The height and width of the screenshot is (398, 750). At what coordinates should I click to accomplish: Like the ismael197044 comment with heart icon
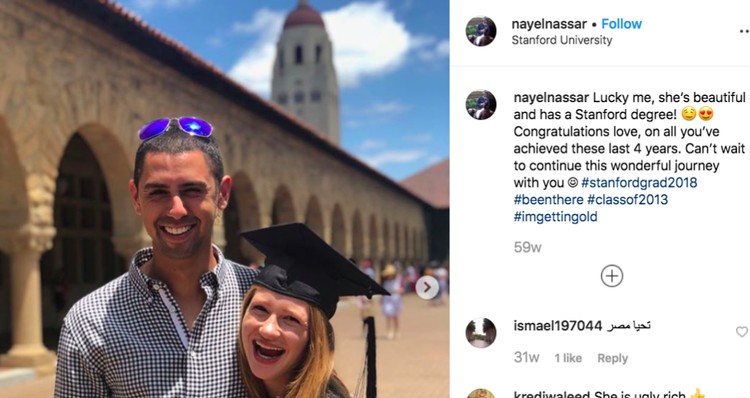(741, 332)
